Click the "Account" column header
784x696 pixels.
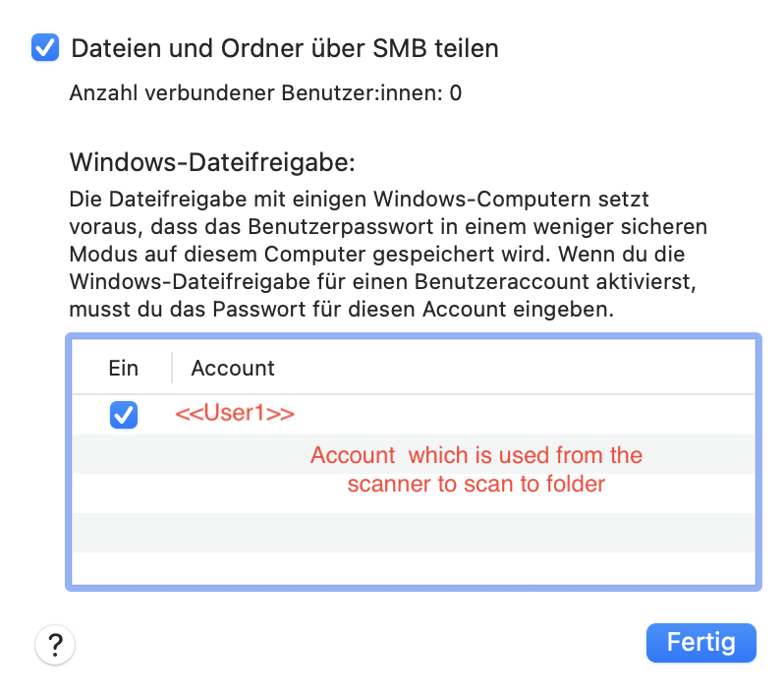point(233,368)
